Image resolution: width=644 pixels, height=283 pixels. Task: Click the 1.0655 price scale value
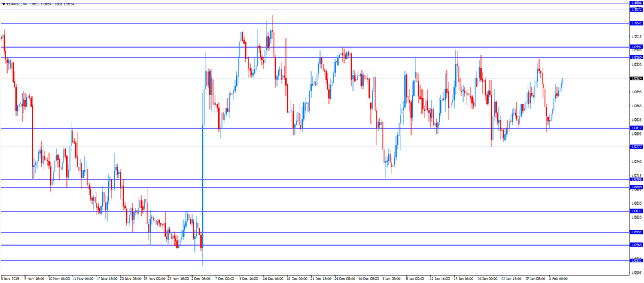click(x=636, y=203)
